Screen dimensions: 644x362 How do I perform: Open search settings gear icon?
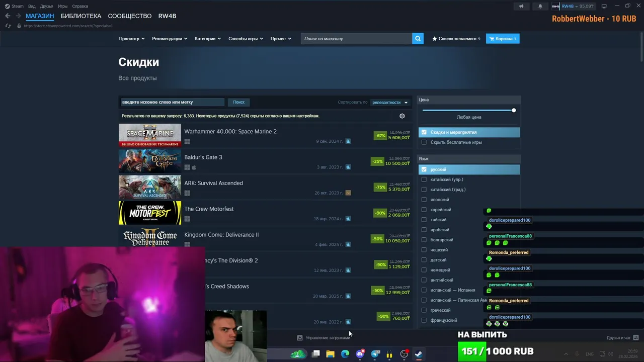(x=402, y=116)
